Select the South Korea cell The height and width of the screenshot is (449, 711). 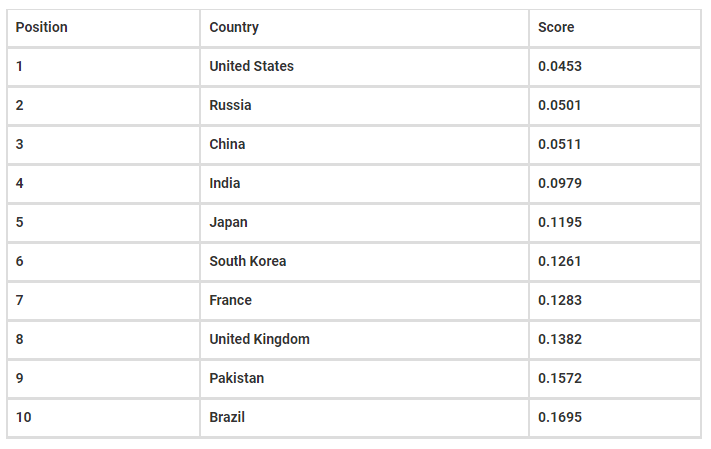[x=248, y=261]
